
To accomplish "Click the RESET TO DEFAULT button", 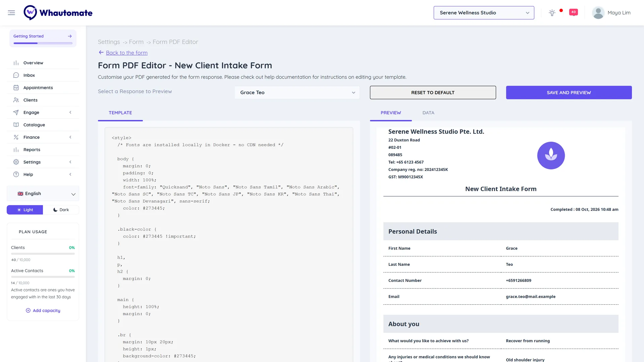I will 433,93.
